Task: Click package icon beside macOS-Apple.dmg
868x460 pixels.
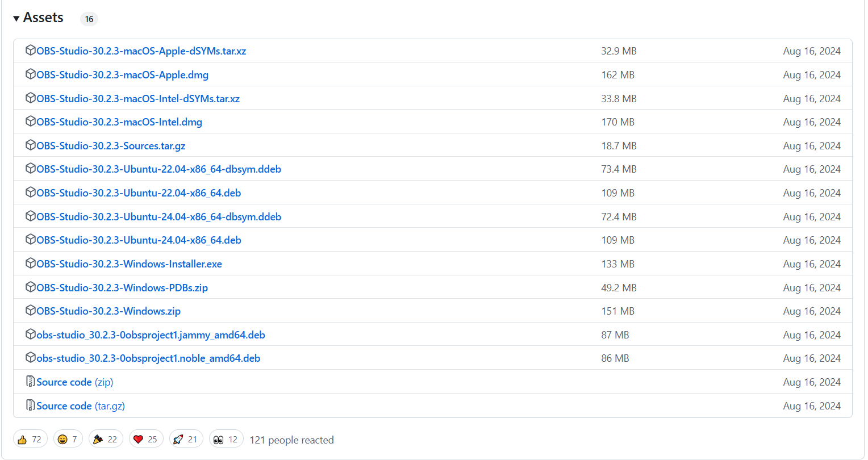Action: (31, 74)
